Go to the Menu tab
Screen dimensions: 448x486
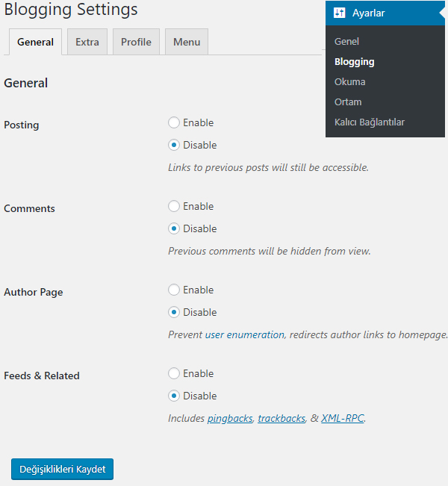coord(187,42)
